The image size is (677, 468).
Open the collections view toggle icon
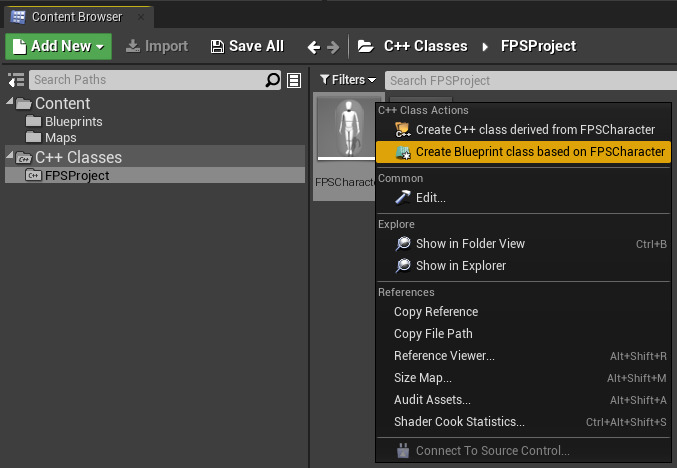pyautogui.click(x=294, y=80)
